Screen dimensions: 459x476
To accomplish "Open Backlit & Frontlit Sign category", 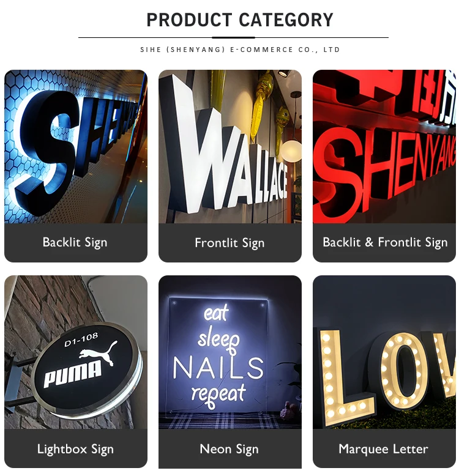I will click(x=385, y=242).
